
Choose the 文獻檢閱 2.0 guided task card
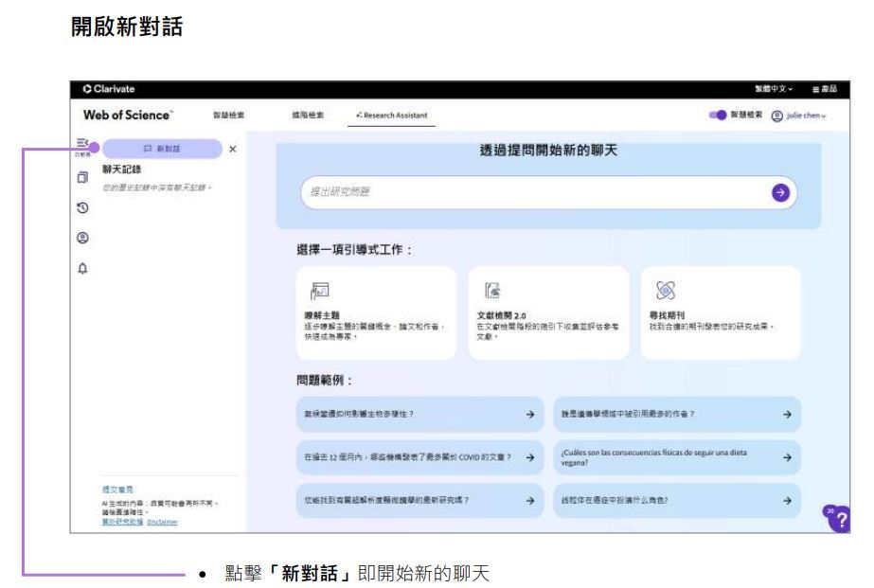coord(548,312)
